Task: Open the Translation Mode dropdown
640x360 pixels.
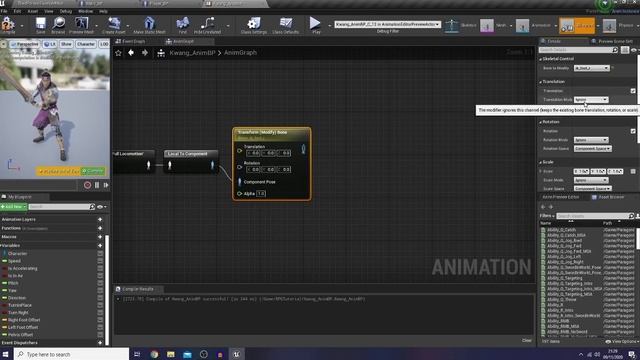Action: click(x=591, y=100)
